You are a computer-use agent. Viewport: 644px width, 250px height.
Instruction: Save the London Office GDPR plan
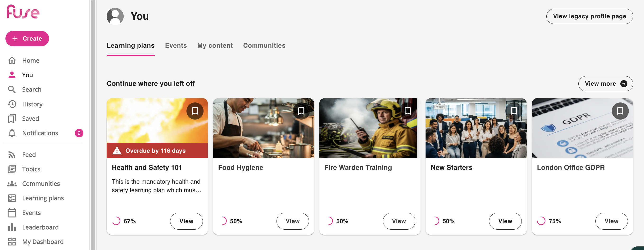[620, 111]
